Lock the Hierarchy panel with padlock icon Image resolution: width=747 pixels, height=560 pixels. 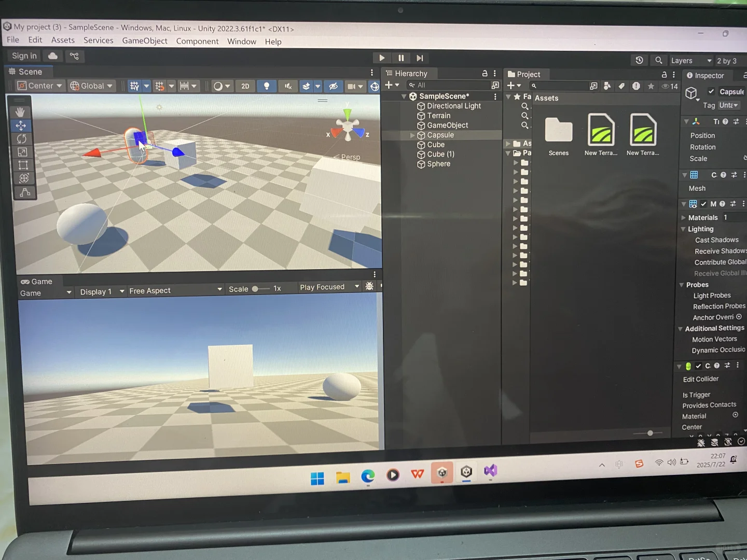[485, 74]
